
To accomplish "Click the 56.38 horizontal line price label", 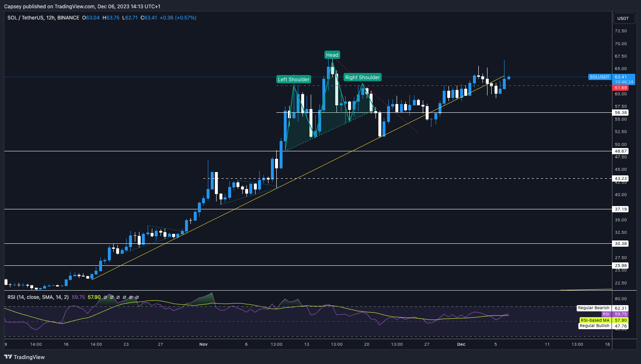I will click(621, 113).
